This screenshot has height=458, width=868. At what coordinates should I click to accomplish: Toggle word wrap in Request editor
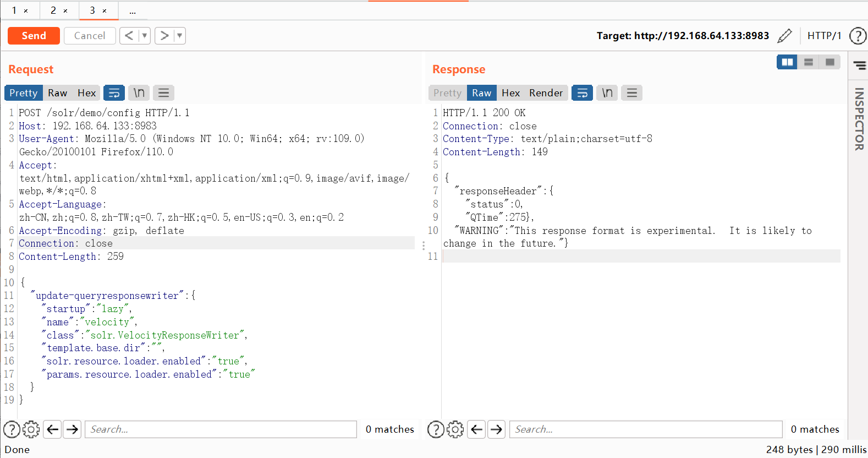pyautogui.click(x=114, y=93)
